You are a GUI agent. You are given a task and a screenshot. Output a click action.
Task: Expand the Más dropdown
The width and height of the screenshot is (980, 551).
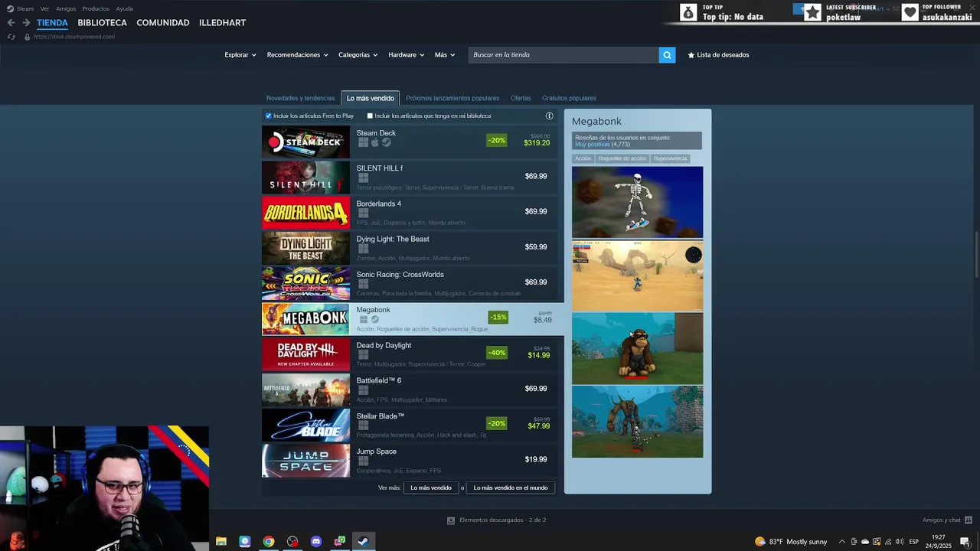coord(445,55)
